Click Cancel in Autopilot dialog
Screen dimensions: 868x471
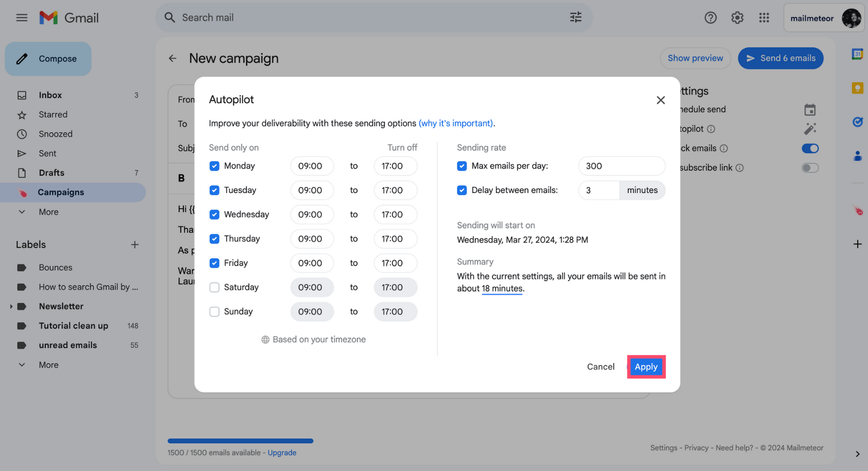(601, 367)
